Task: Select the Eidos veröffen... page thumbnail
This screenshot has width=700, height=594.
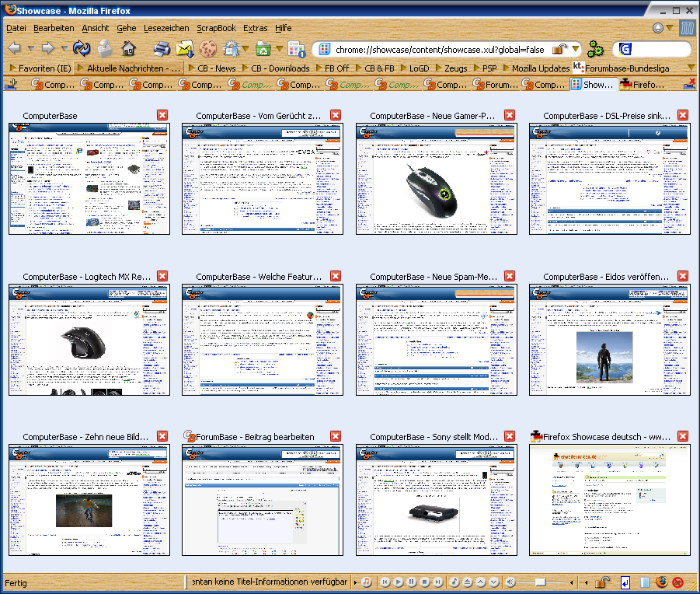Action: coord(609,340)
